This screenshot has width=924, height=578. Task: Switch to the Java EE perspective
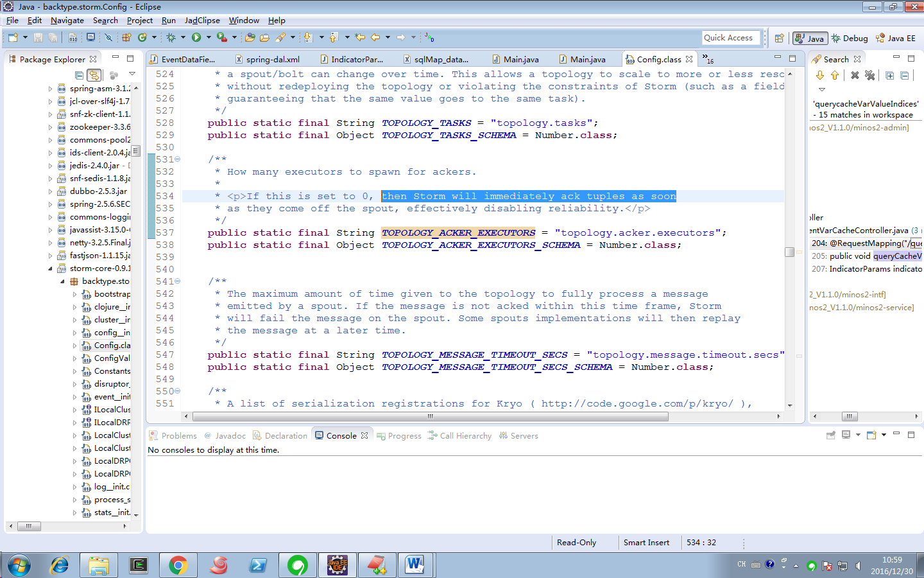pyautogui.click(x=896, y=39)
